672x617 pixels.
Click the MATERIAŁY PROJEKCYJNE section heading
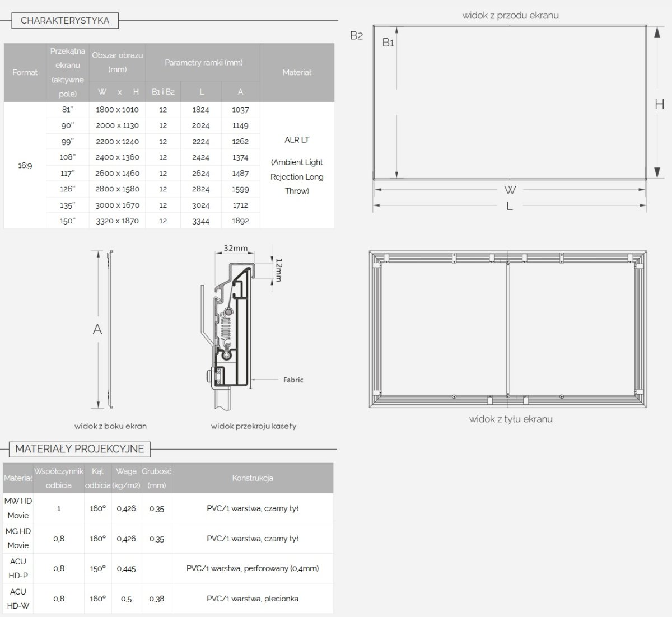(x=80, y=449)
